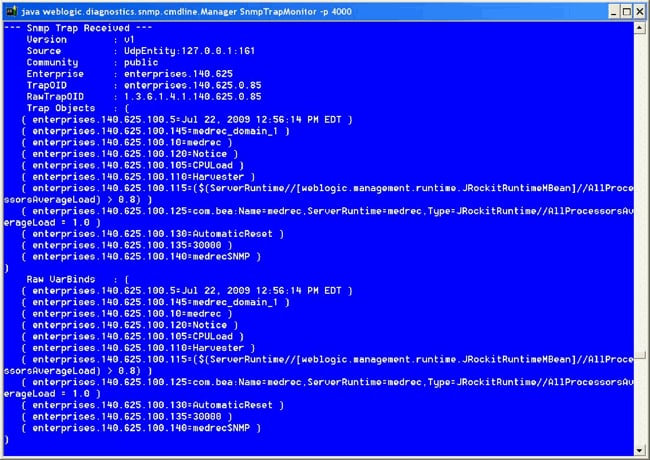
Task: Click '100.120=Notice' entry under Trap Objects
Action: pos(130,154)
